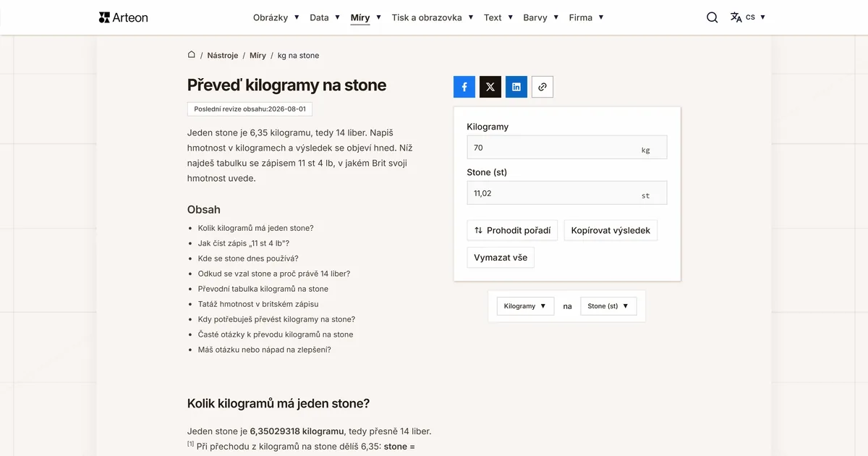The width and height of the screenshot is (868, 456).
Task: Focus the Kilogramy input field
Action: tap(567, 148)
